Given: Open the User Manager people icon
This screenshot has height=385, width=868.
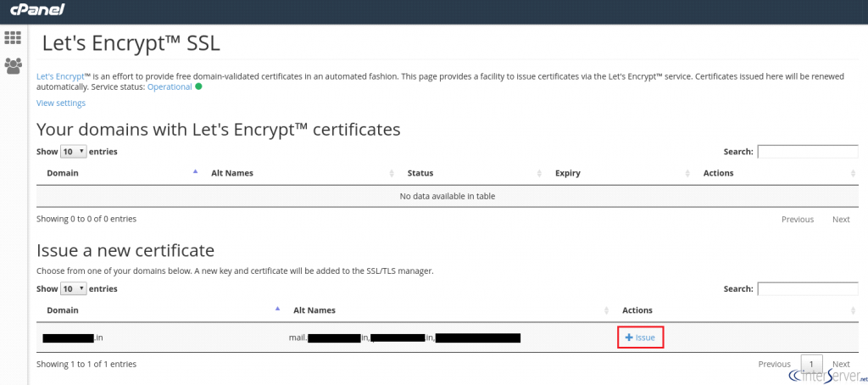Looking at the screenshot, I should pyautogui.click(x=13, y=66).
